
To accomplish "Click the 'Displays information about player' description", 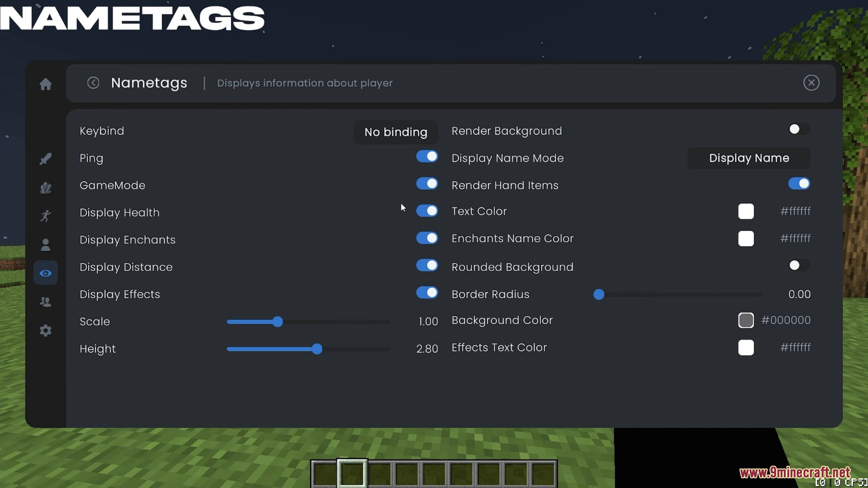I will 305,83.
